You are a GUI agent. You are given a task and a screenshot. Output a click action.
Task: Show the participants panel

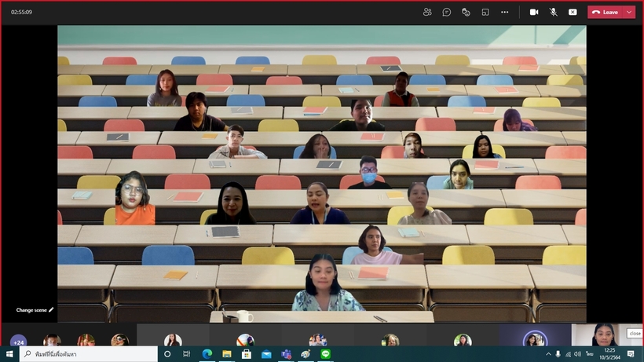tap(427, 12)
